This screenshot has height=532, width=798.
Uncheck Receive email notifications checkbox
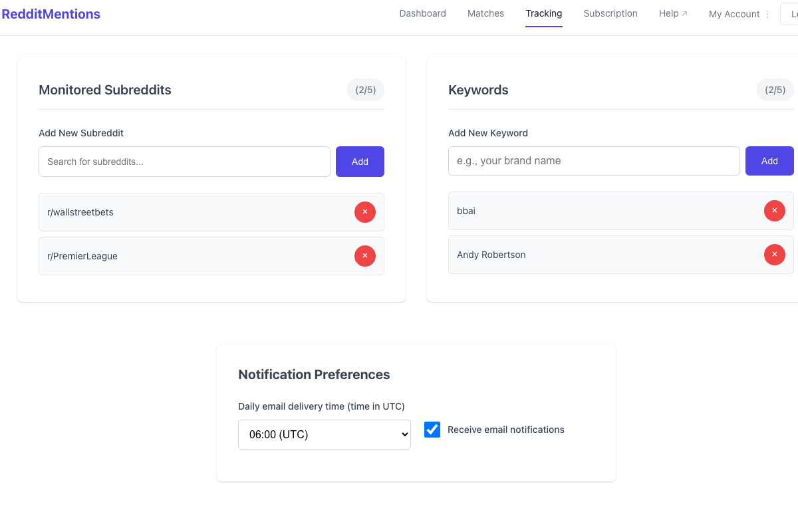coord(432,430)
